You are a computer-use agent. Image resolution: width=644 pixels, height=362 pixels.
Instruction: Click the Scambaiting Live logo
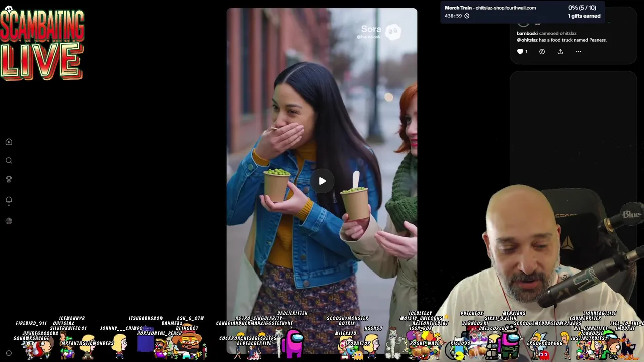point(42,44)
